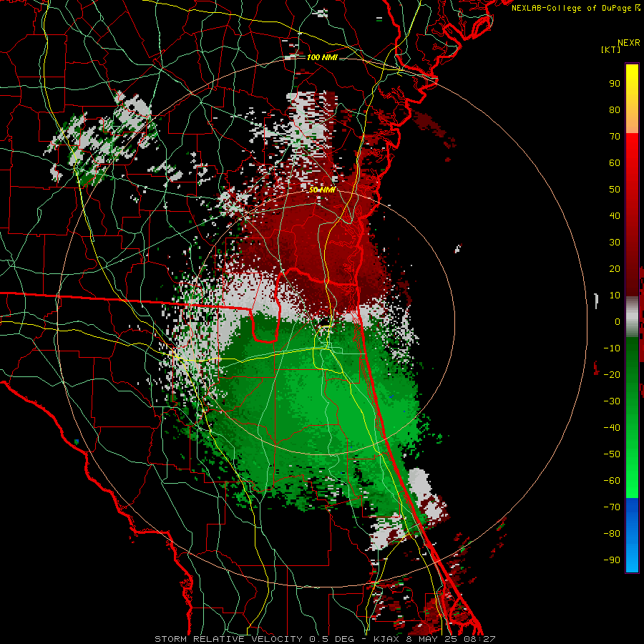Click the 50 value on the velocity scale
The height and width of the screenshot is (644, 644).
coord(615,190)
